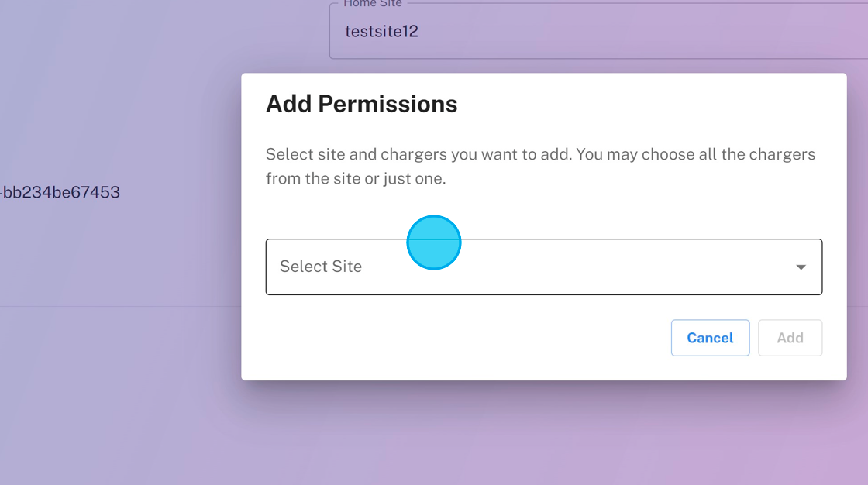
Task: Click the 'Select site and chargers' description line
Action: 540,154
